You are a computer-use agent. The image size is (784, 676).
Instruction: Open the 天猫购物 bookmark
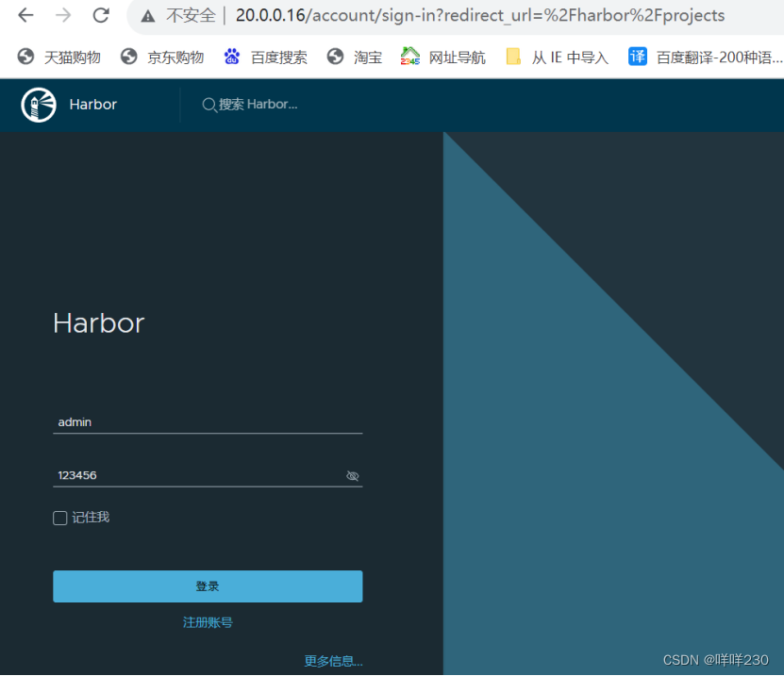(x=59, y=57)
